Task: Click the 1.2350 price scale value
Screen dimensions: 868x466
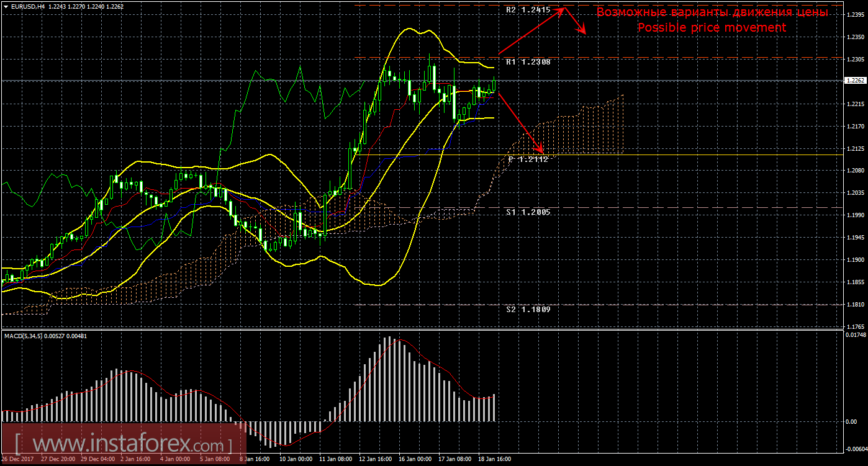Action: coord(856,38)
